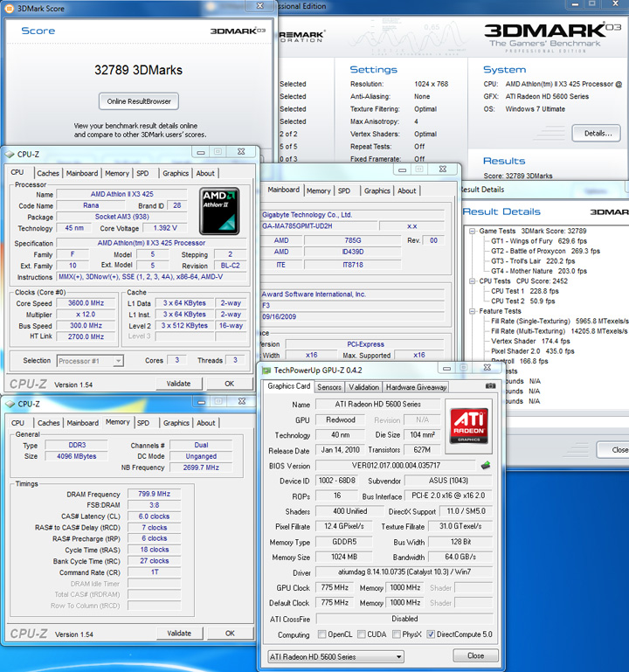The image size is (629, 672).
Task: Minimize the GPU-Z window
Action: coord(446,368)
